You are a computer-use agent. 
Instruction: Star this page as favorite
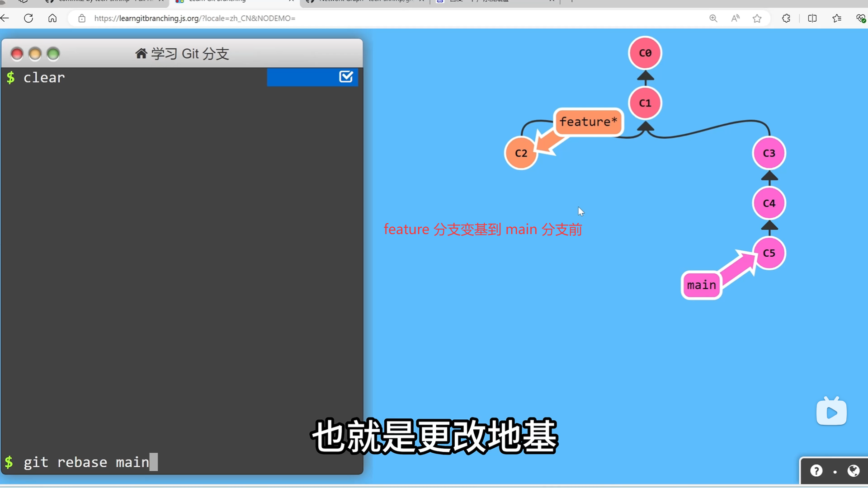[757, 19]
